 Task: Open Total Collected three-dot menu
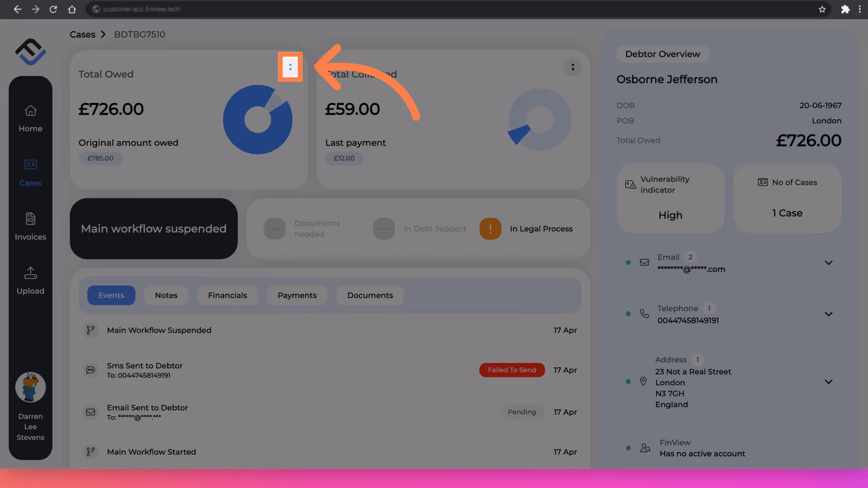[x=572, y=67]
